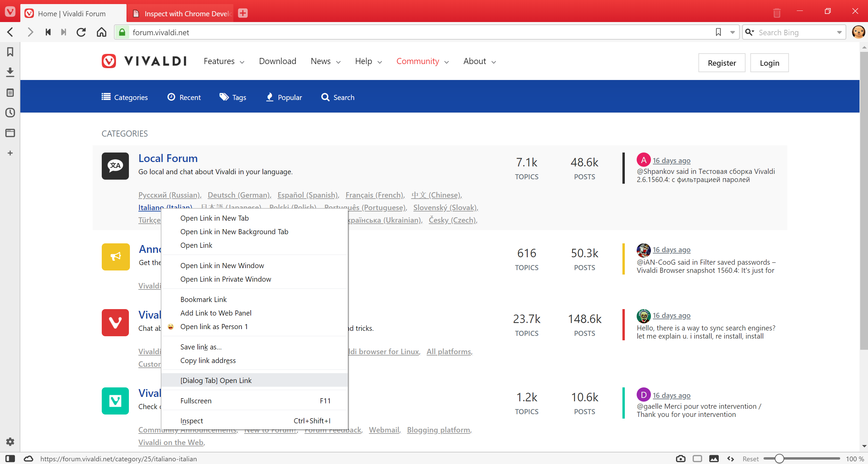
Task: Open the Notes panel
Action: point(10,93)
